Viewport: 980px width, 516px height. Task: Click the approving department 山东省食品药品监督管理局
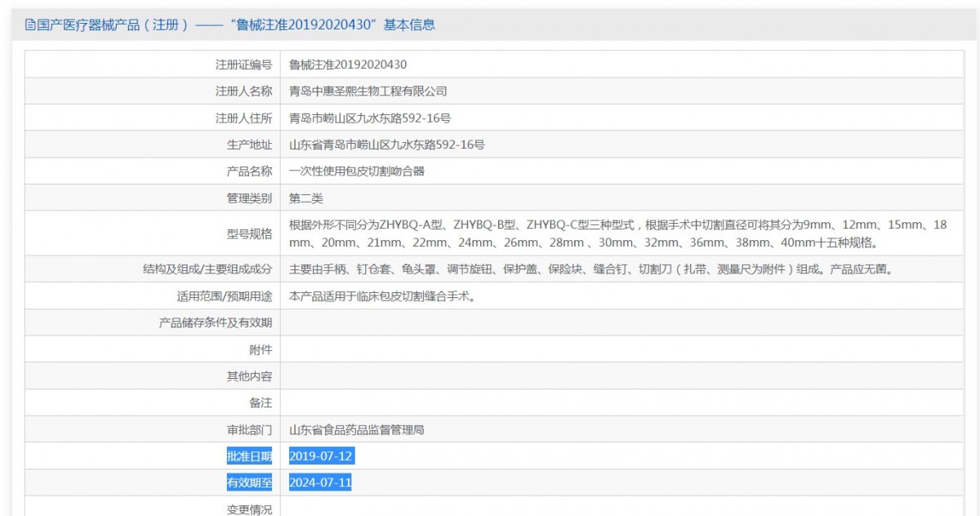click(x=357, y=429)
